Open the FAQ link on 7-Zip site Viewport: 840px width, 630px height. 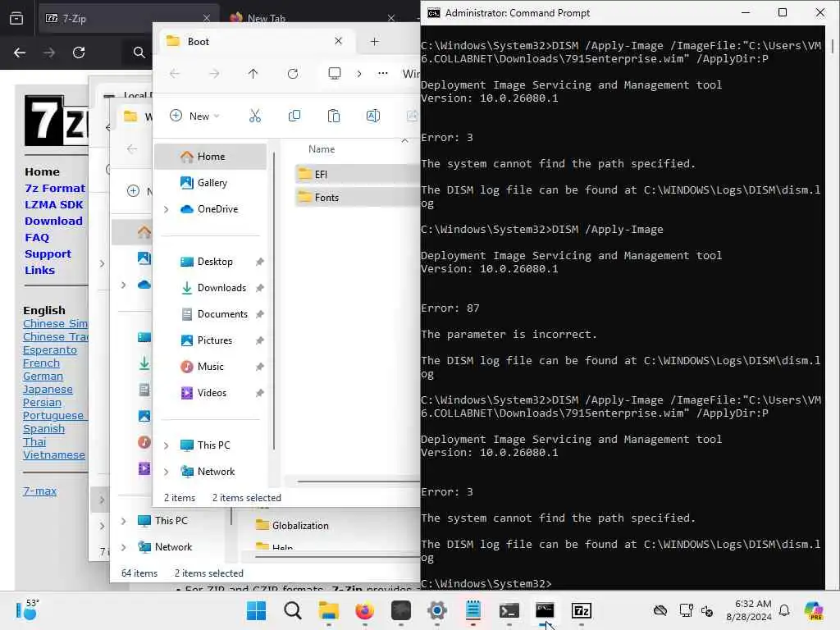(36, 237)
